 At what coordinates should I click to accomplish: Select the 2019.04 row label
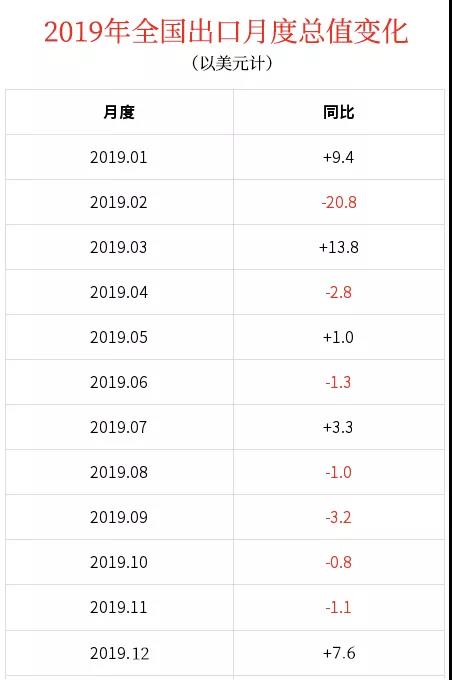(119, 292)
